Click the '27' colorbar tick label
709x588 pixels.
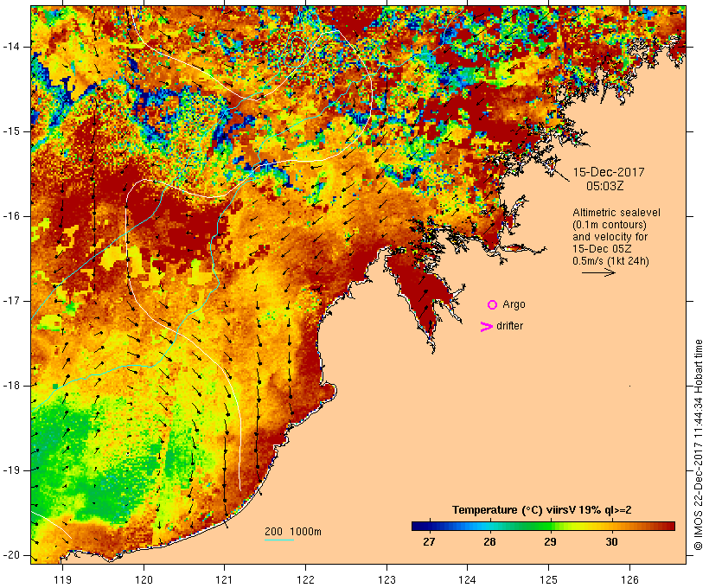(429, 541)
